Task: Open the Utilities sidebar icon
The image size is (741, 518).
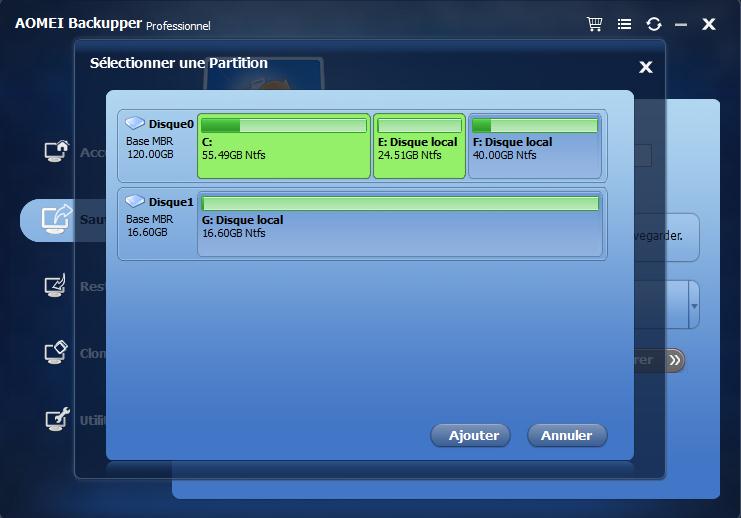Action: 57,419
